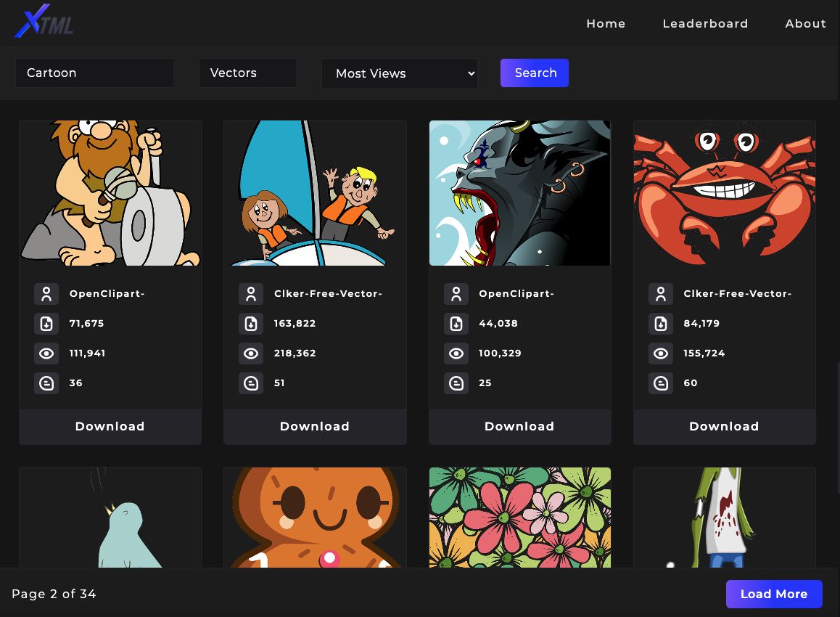The height and width of the screenshot is (617, 840).
Task: Click the Vectors type field
Action: pyautogui.click(x=247, y=73)
